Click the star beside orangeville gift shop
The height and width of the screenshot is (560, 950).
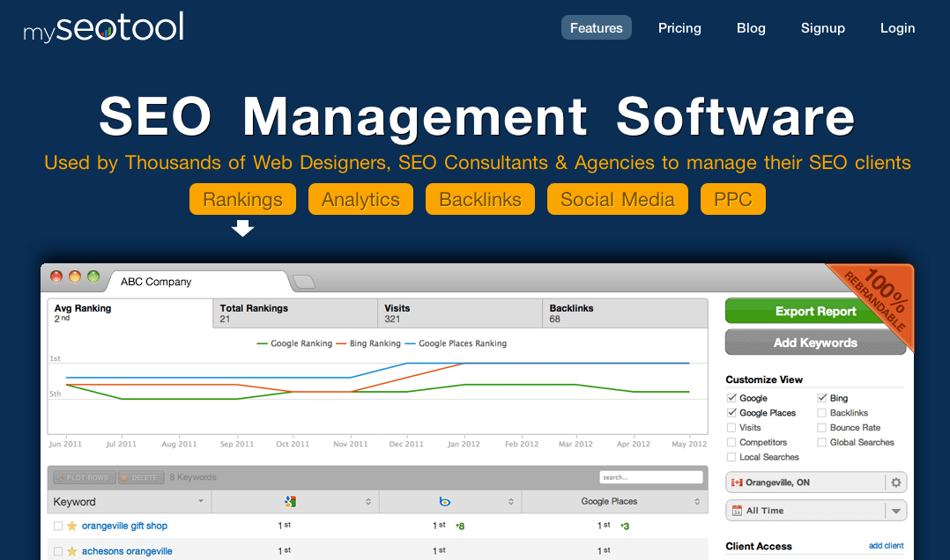pos(72,526)
